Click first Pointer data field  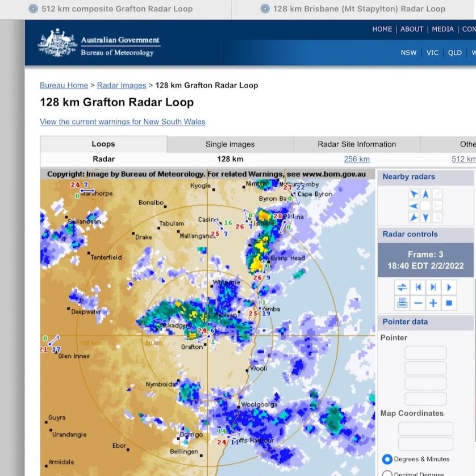(x=425, y=353)
